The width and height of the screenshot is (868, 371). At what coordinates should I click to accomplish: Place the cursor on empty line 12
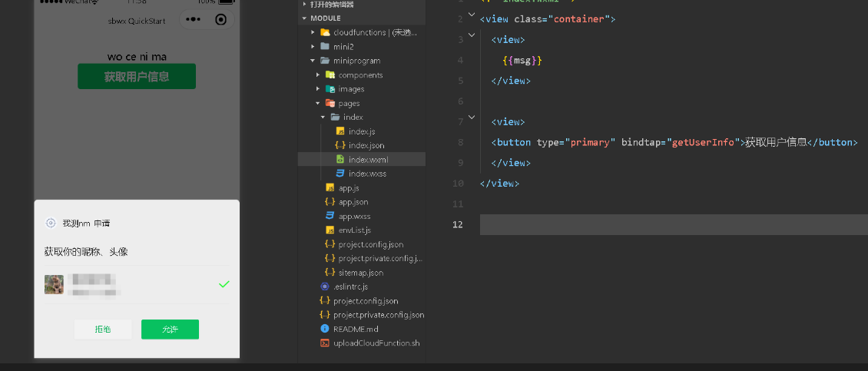point(674,225)
